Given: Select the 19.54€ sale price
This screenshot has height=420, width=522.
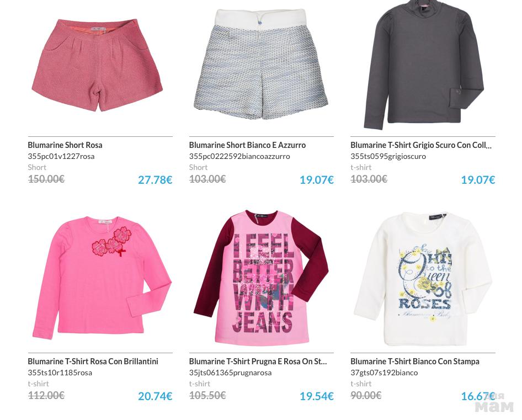Looking at the screenshot, I should [x=317, y=396].
